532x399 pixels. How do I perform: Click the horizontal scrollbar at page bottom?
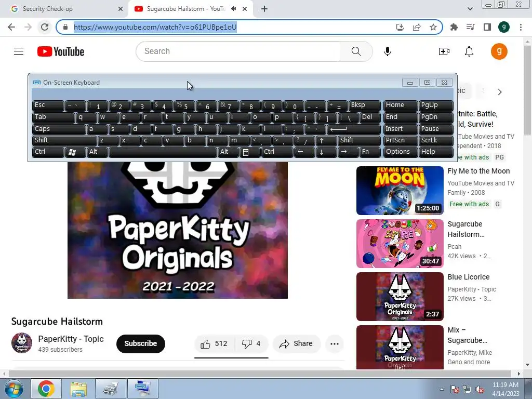[x=260, y=374]
